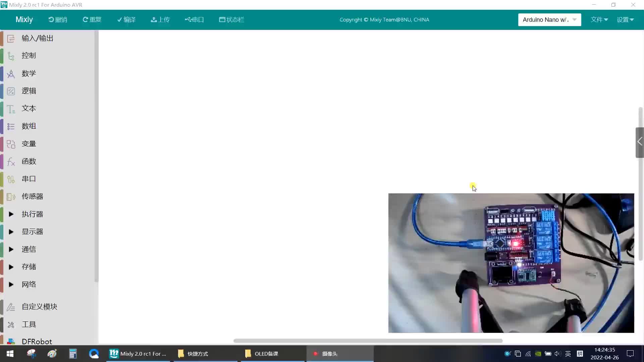The width and height of the screenshot is (644, 362).
Task: Expand the 显示器 category
Action: [11, 232]
